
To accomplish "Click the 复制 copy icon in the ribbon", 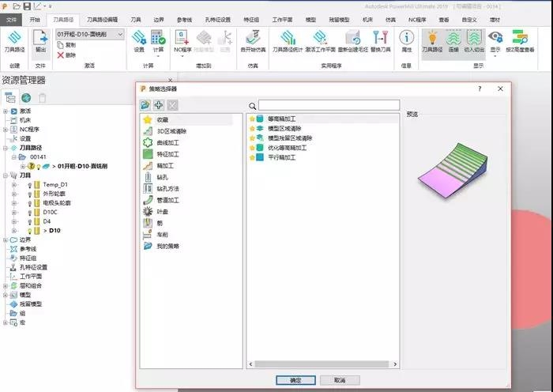I will coord(60,45).
